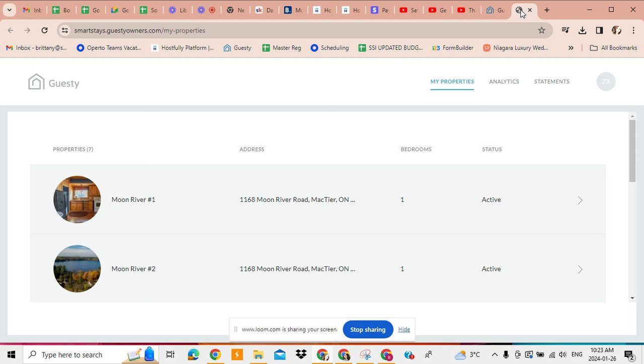View site information icon in address bar
This screenshot has width=644, height=364.
coord(64,30)
